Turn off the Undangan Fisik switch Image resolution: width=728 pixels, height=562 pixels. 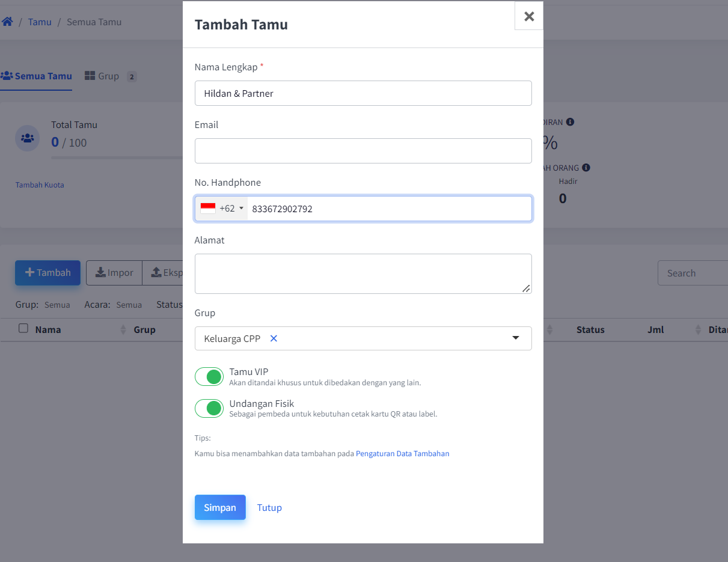pyautogui.click(x=209, y=409)
